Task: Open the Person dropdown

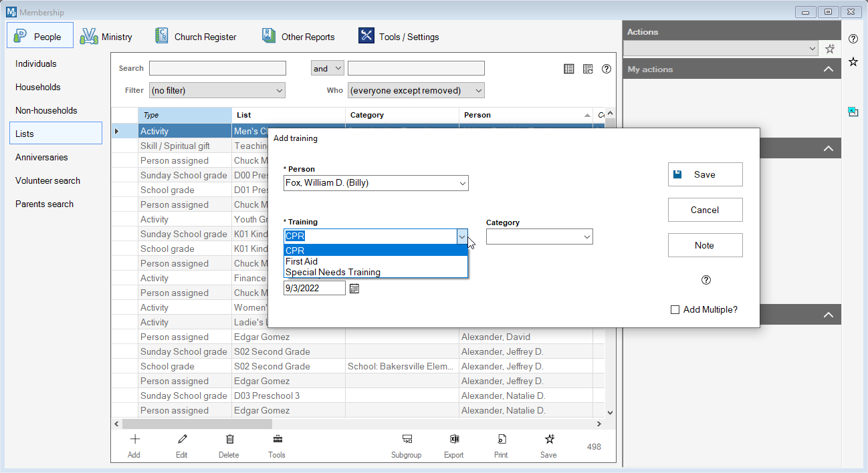Action: click(461, 183)
